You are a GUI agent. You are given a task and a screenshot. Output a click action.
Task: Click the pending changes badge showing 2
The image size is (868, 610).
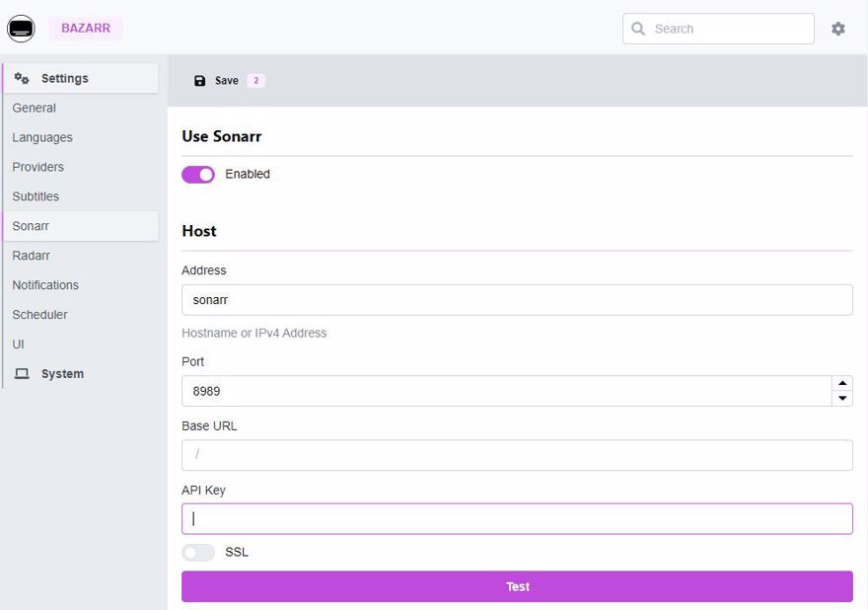[x=255, y=81]
